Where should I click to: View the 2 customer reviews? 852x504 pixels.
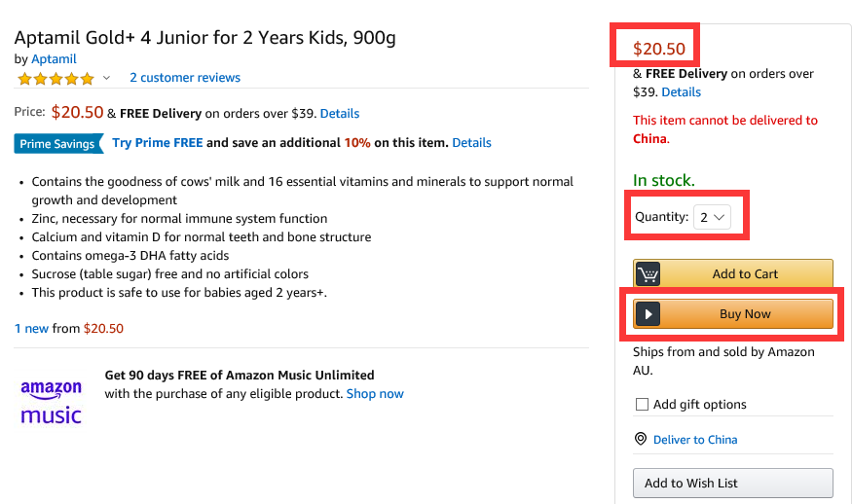185,78
